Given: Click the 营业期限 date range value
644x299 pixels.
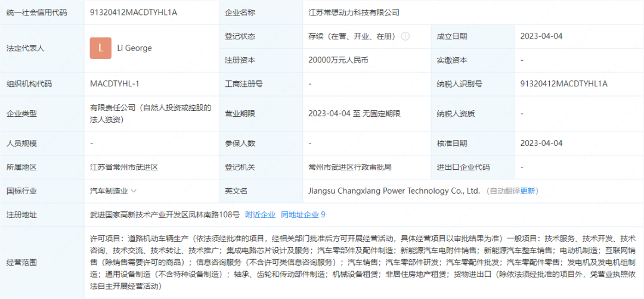Looking at the screenshot, I should 354,114.
